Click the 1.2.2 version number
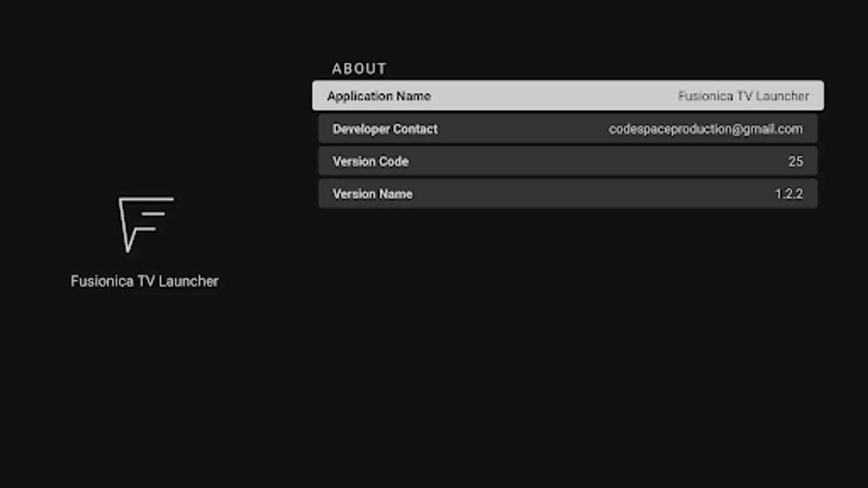868x488 pixels. click(x=789, y=194)
